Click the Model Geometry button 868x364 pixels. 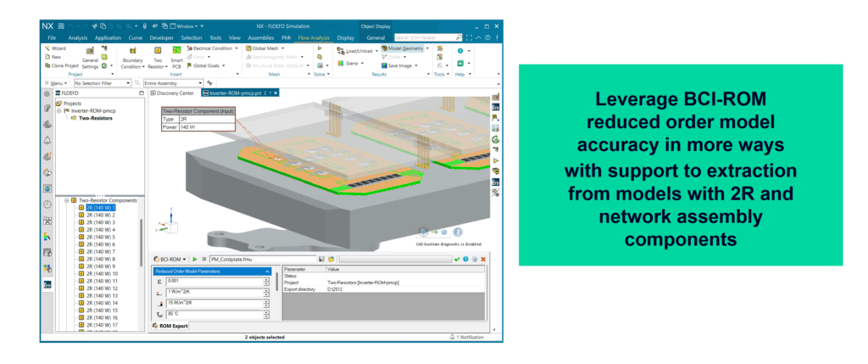point(403,48)
